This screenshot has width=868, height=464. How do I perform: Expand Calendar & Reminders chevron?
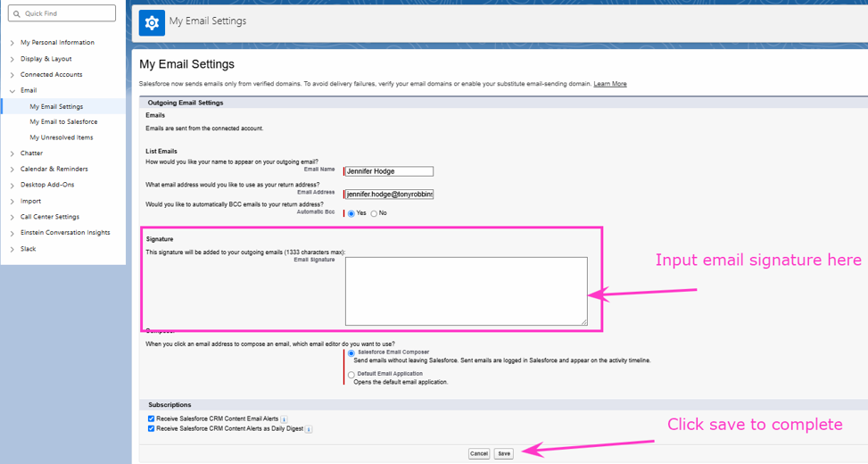pos(12,170)
